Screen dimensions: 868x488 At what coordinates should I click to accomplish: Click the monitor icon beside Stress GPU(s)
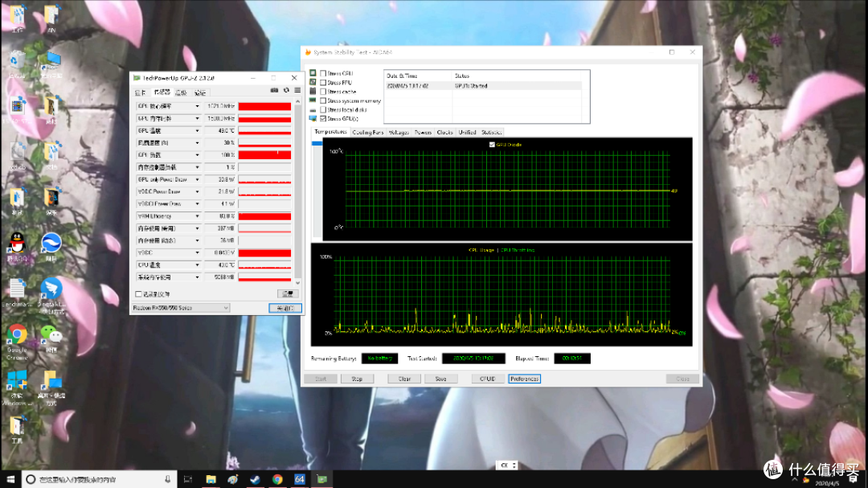point(313,118)
